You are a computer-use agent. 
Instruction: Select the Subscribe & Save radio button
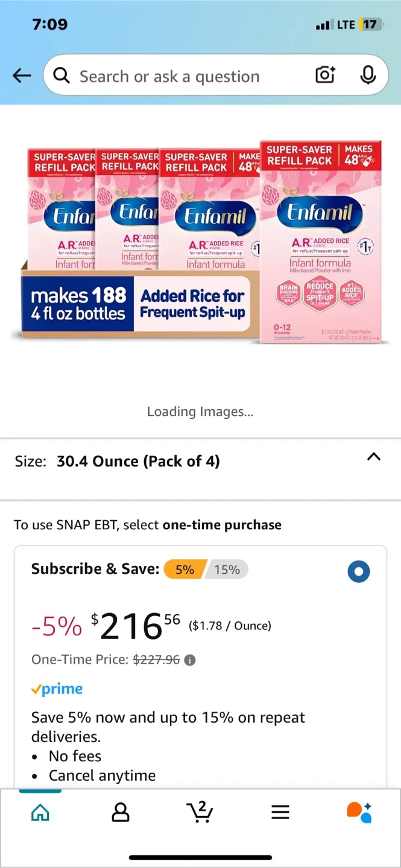pyautogui.click(x=359, y=571)
